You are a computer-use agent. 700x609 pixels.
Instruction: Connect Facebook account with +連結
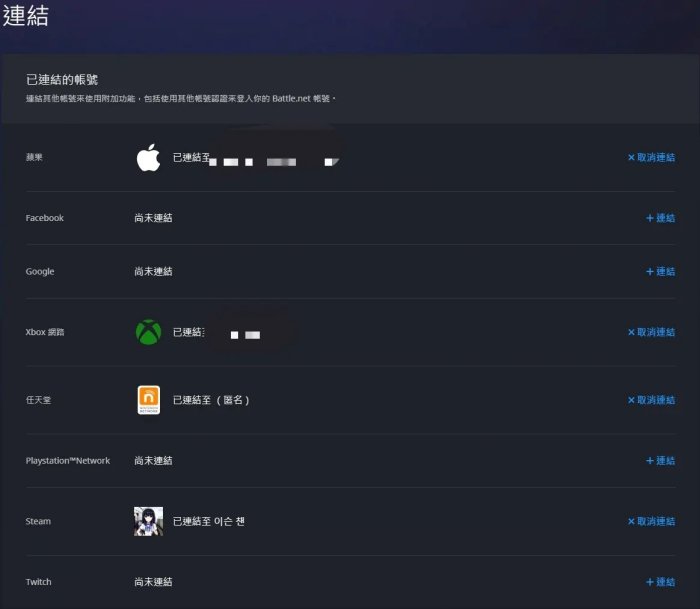[660, 218]
